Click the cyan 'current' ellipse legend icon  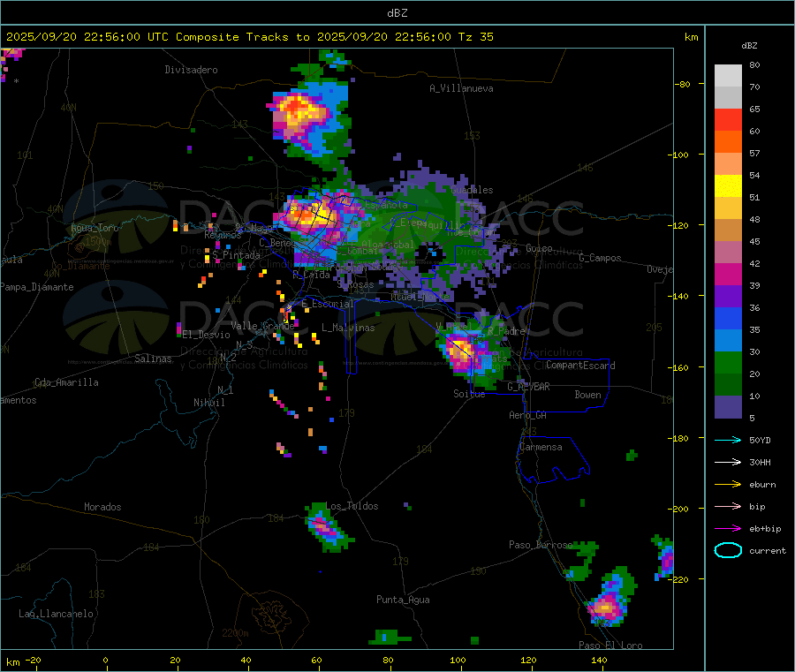pyautogui.click(x=728, y=550)
